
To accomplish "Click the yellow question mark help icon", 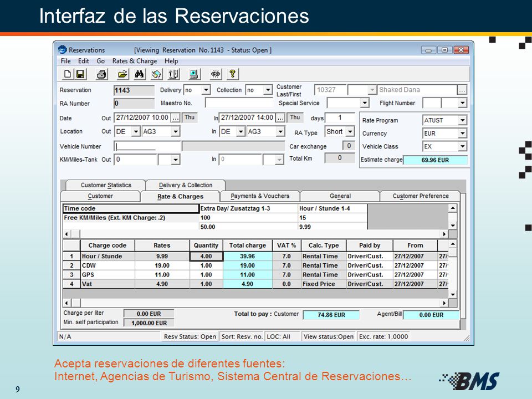I will click(232, 74).
